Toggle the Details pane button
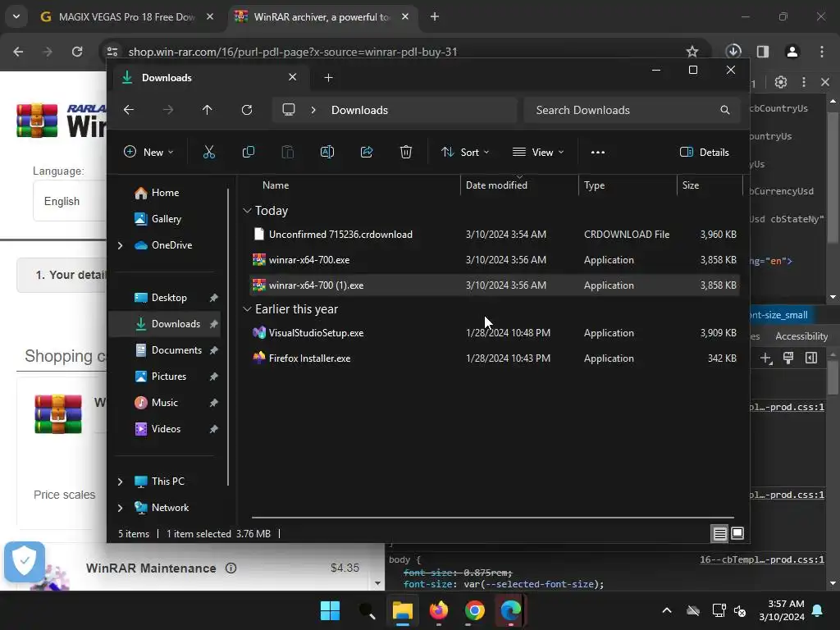 click(x=705, y=152)
